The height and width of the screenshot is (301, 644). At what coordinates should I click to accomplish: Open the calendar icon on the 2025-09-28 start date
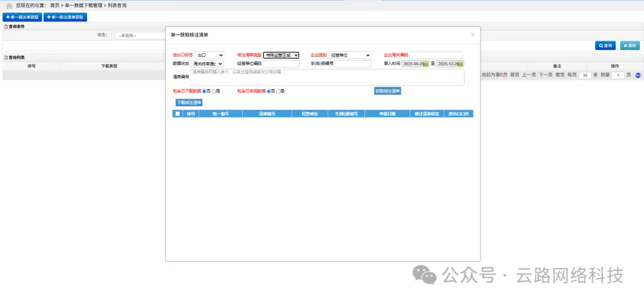[425, 64]
